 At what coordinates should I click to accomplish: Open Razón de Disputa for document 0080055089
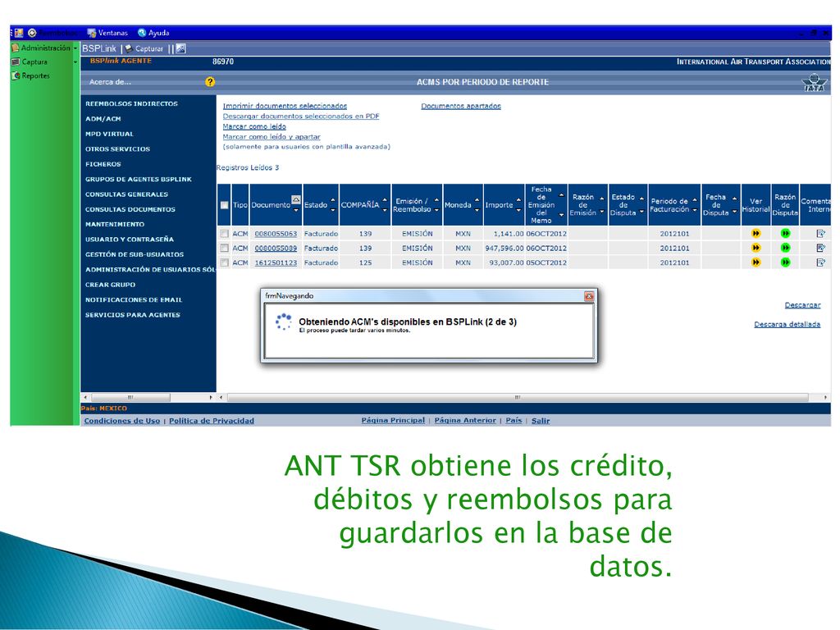(785, 248)
